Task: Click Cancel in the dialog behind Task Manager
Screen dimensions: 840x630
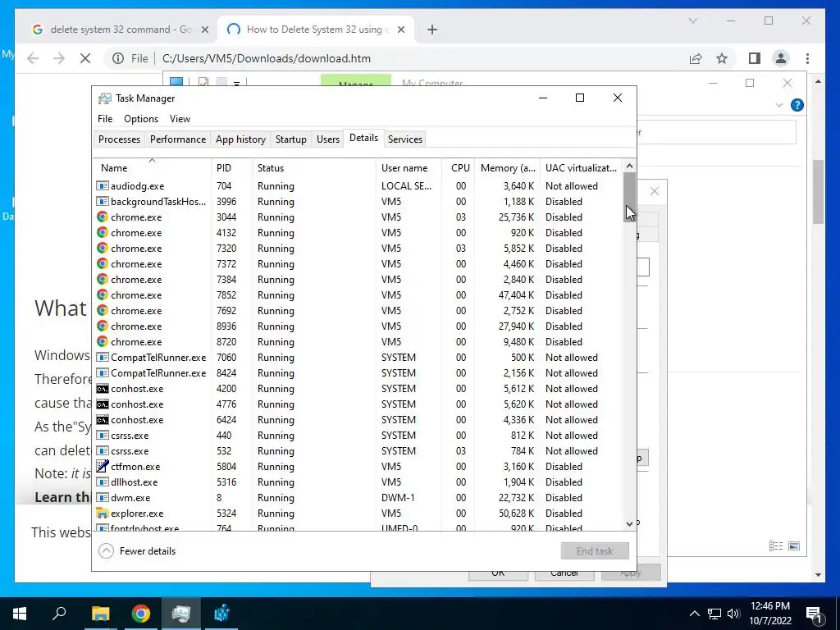Action: [x=564, y=573]
